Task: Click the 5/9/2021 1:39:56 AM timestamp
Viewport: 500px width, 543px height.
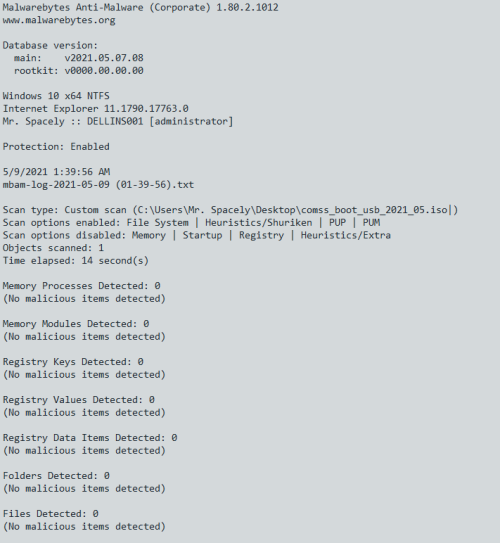Action: pos(56,172)
